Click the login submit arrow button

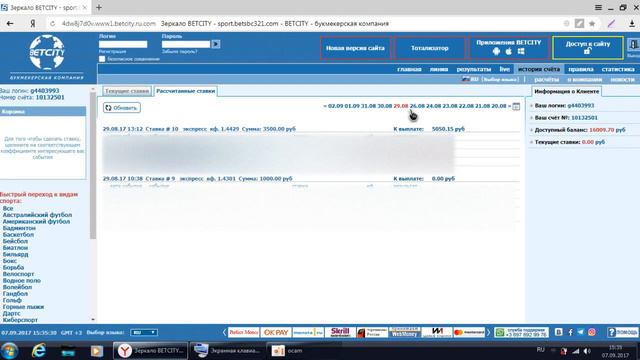tap(216, 44)
